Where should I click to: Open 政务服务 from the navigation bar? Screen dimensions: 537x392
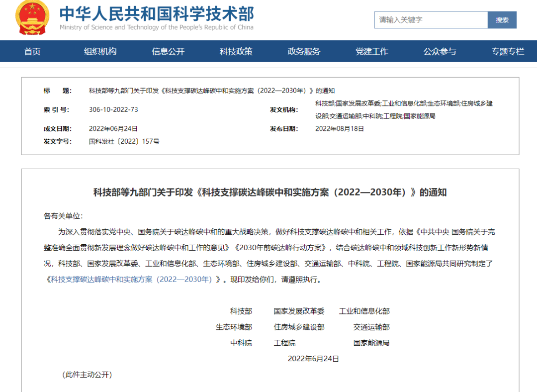point(304,51)
